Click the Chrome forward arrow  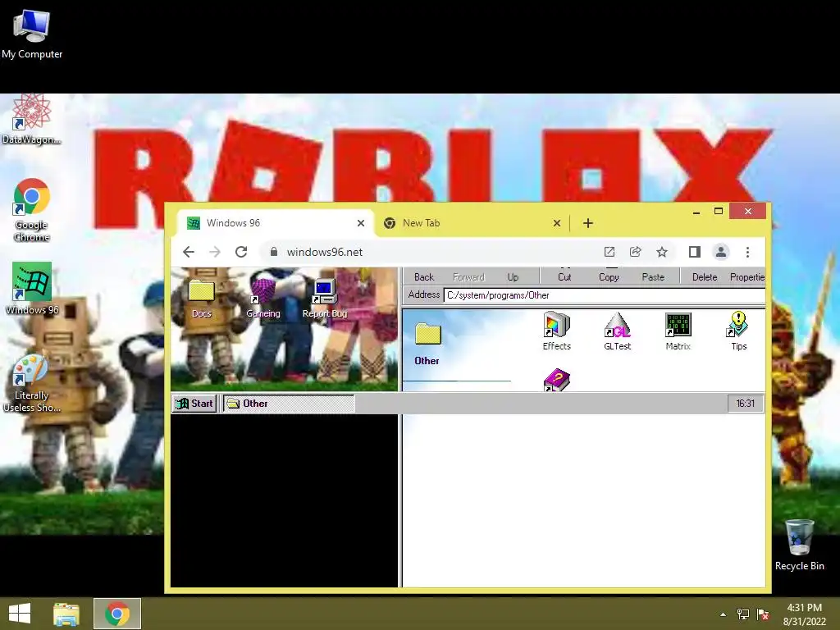[x=215, y=252]
